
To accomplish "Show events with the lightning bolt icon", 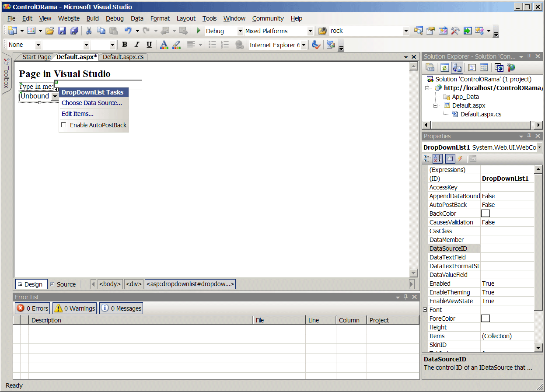I will [x=460, y=159].
